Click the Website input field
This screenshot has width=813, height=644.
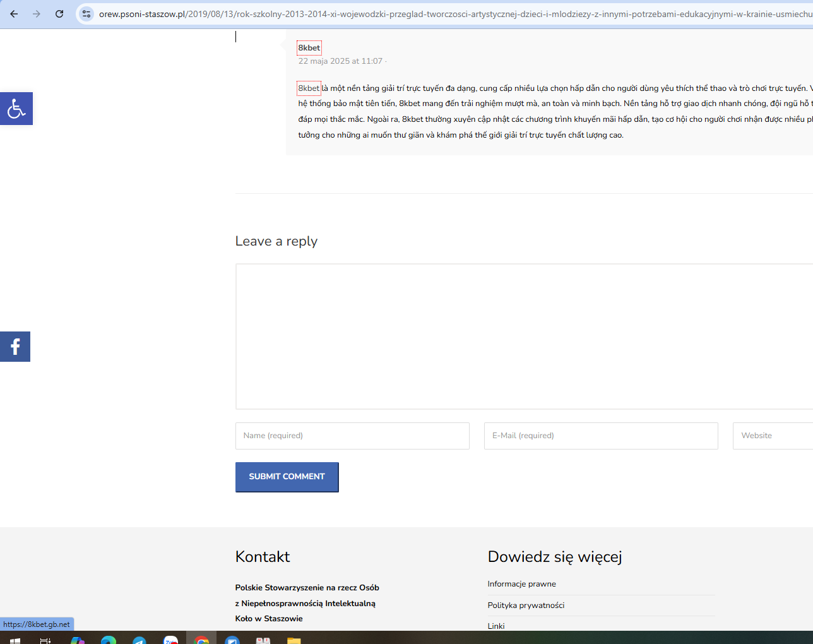pyautogui.click(x=773, y=436)
